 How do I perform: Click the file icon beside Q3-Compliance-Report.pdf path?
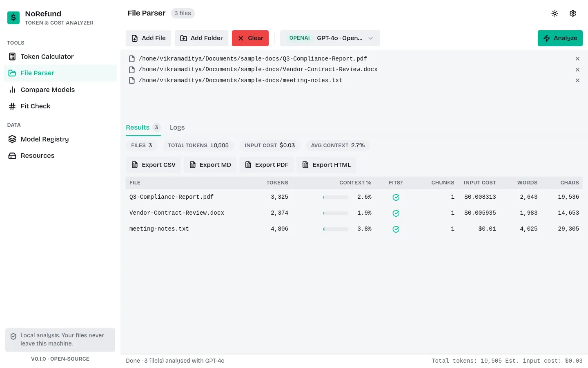click(x=132, y=59)
